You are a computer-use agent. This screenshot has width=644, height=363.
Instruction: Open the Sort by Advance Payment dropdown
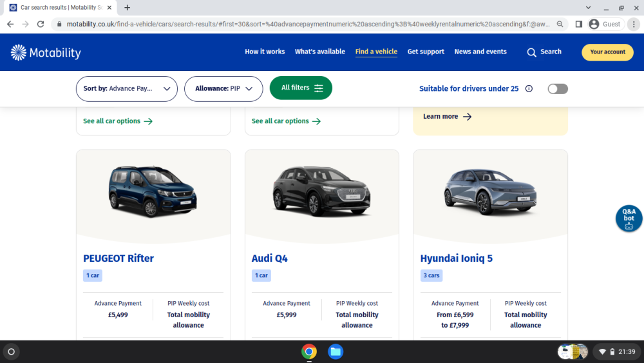pos(126,89)
